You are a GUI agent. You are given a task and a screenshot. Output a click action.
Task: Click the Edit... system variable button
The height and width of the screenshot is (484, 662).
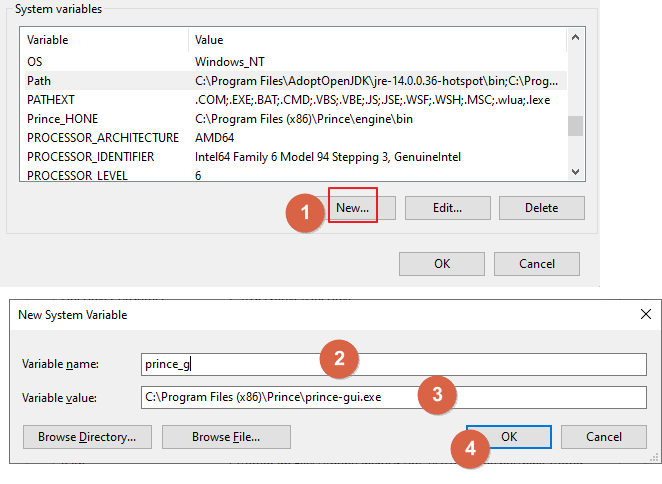[447, 208]
